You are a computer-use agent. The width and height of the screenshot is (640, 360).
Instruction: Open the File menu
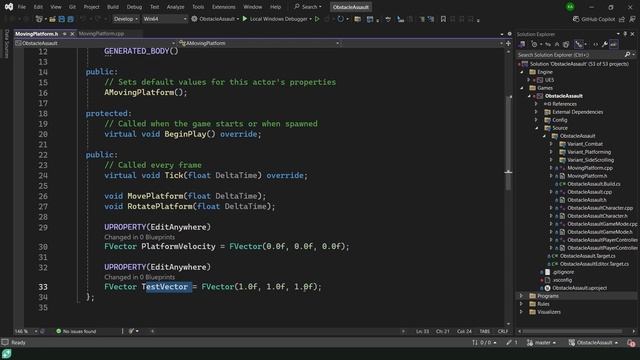click(22, 7)
